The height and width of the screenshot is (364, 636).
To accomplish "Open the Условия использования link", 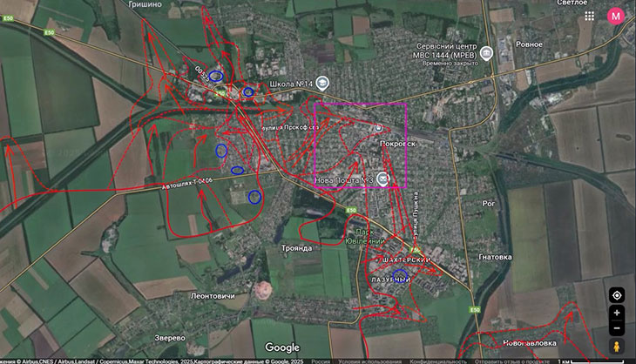I will 370,361.
